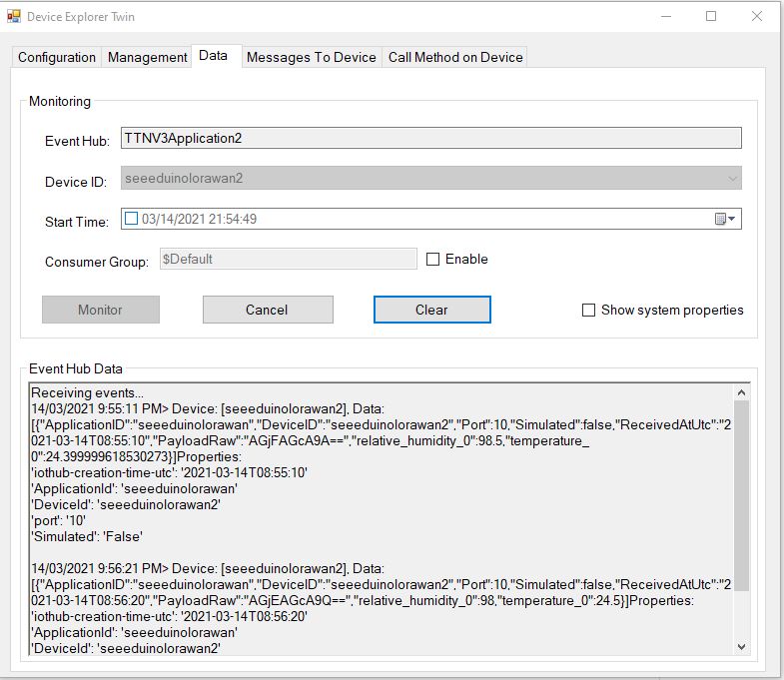Toggle the Start Time checkbox
This screenshot has height=680, width=784.
(132, 219)
